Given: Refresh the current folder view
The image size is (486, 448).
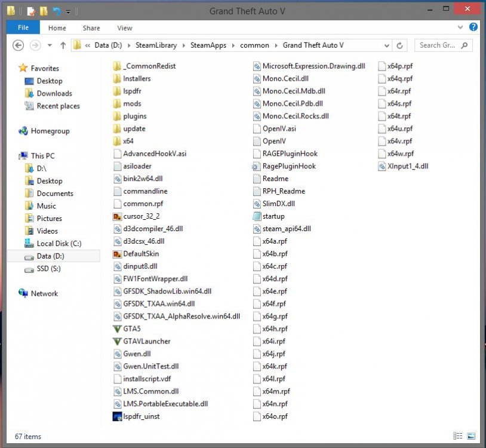Looking at the screenshot, I should (400, 45).
